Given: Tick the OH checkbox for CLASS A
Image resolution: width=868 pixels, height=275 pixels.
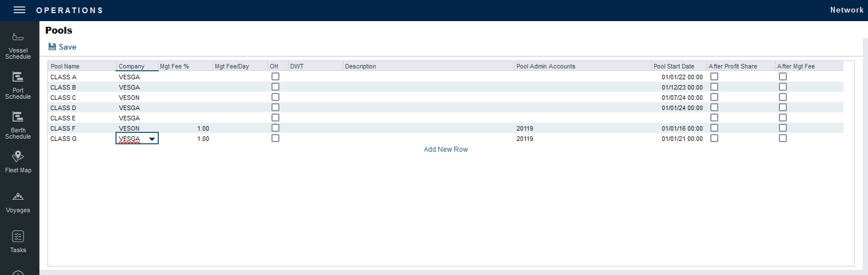Looking at the screenshot, I should (x=275, y=76).
